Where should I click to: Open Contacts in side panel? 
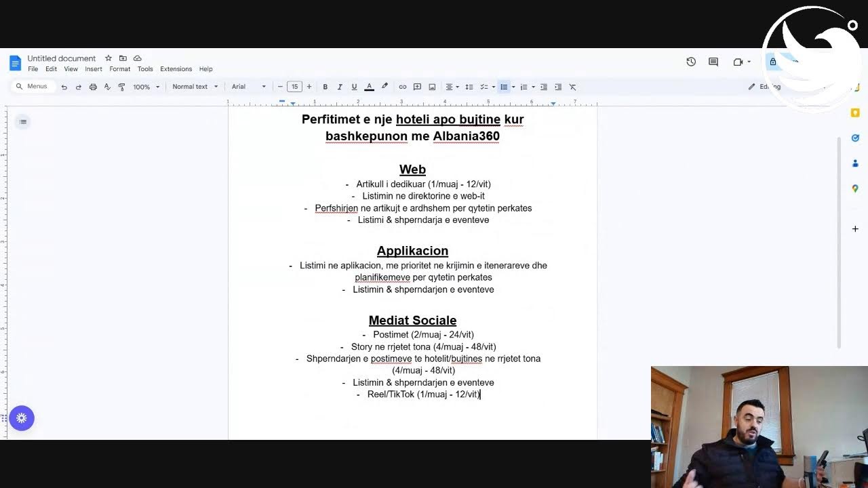point(855,163)
